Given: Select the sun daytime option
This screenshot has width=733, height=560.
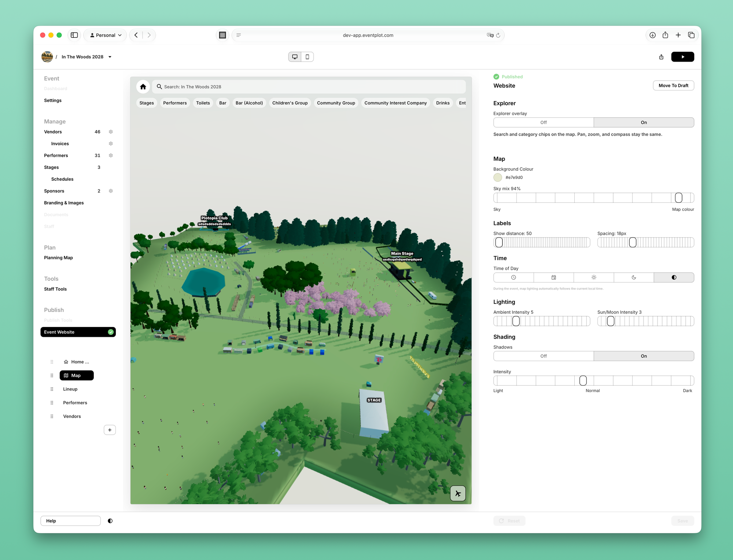Looking at the screenshot, I should click(594, 277).
